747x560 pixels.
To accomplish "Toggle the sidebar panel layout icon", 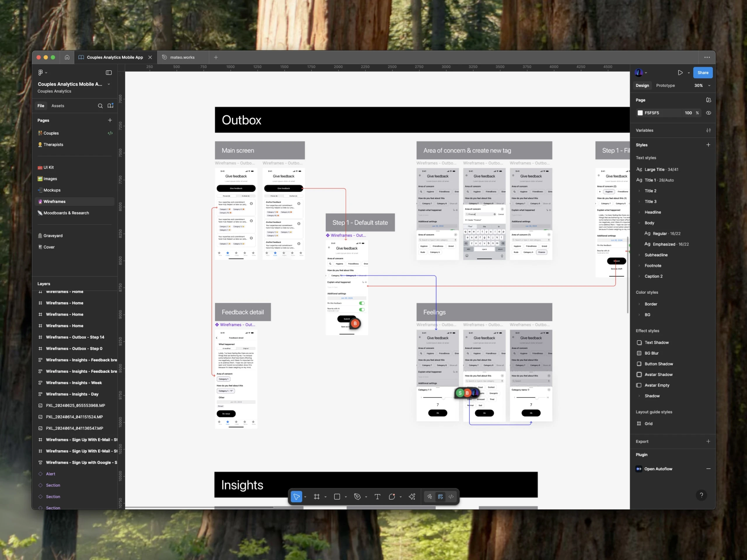I will point(109,73).
